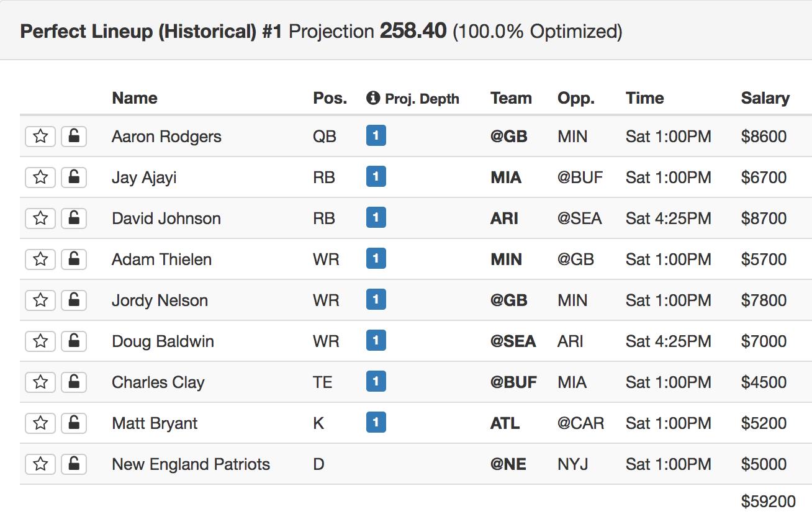Viewport: 812px width, 527px height.
Task: Favorite David Johnson with star icon
Action: coord(40,218)
